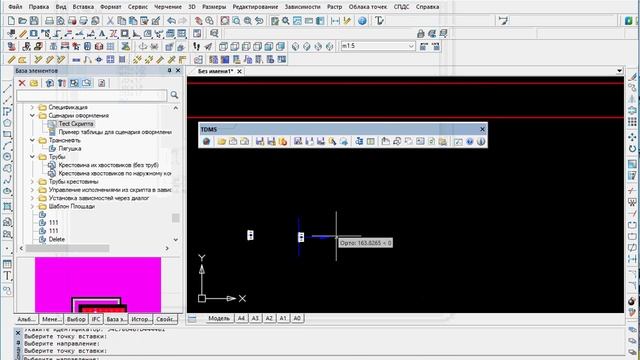This screenshot has width=640, height=360.
Task: Select the Лягушка tree item
Action: tap(70, 149)
